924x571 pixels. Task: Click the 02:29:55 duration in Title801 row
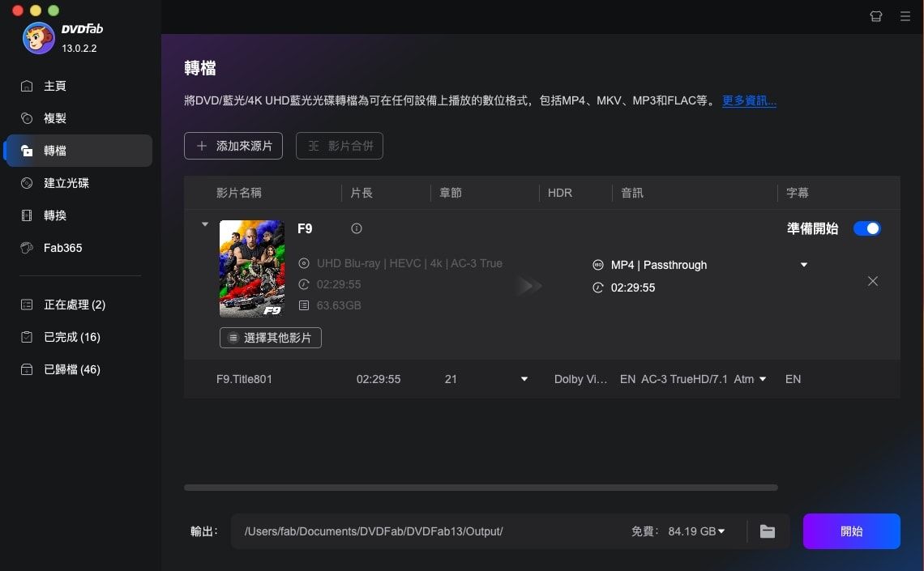[379, 379]
